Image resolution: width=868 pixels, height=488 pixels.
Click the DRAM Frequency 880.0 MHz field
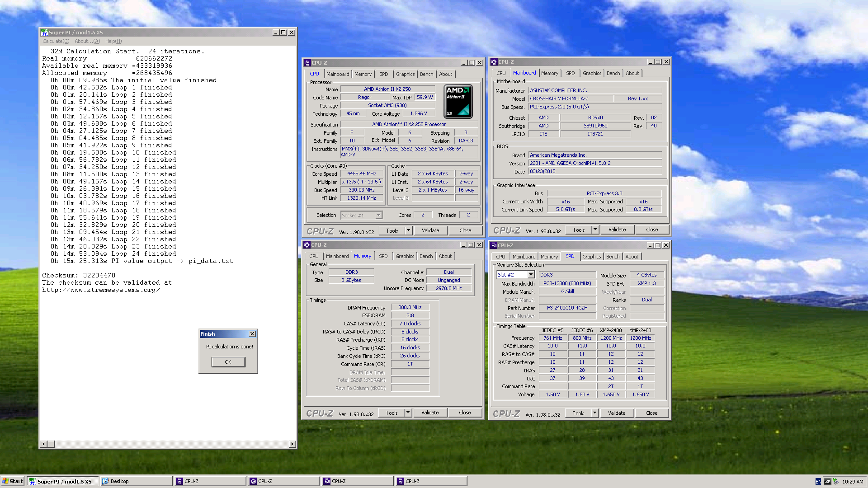(x=410, y=307)
